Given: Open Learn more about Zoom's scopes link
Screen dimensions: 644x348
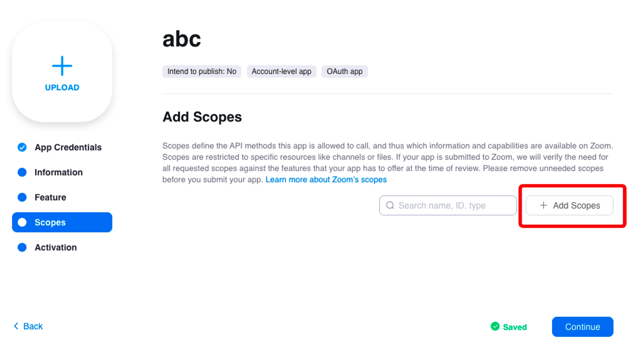Looking at the screenshot, I should [326, 179].
